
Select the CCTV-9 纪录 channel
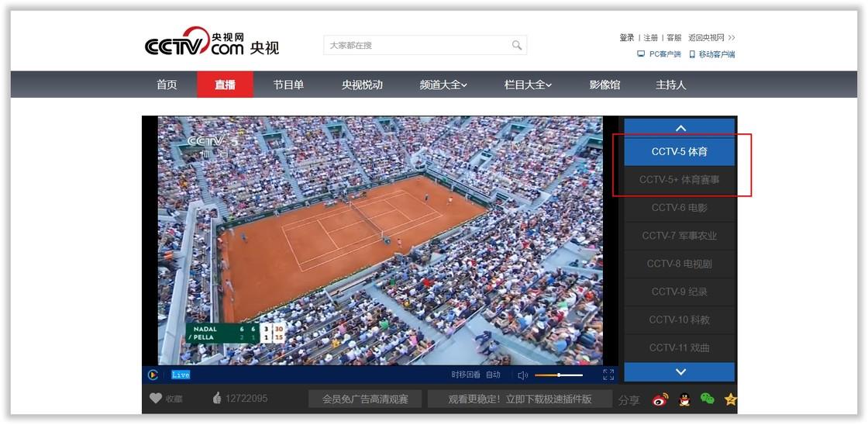pos(679,292)
